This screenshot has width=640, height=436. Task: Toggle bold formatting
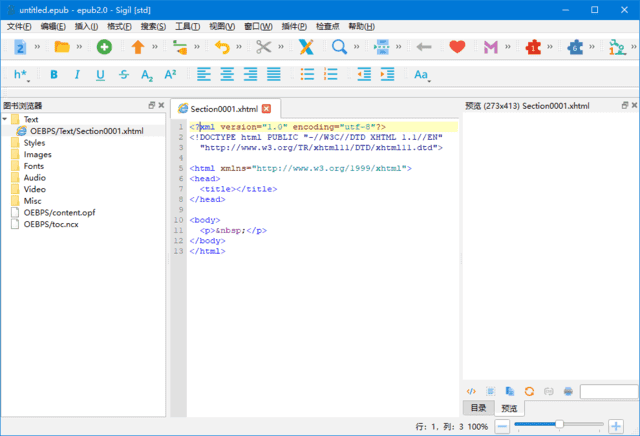[x=53, y=74]
